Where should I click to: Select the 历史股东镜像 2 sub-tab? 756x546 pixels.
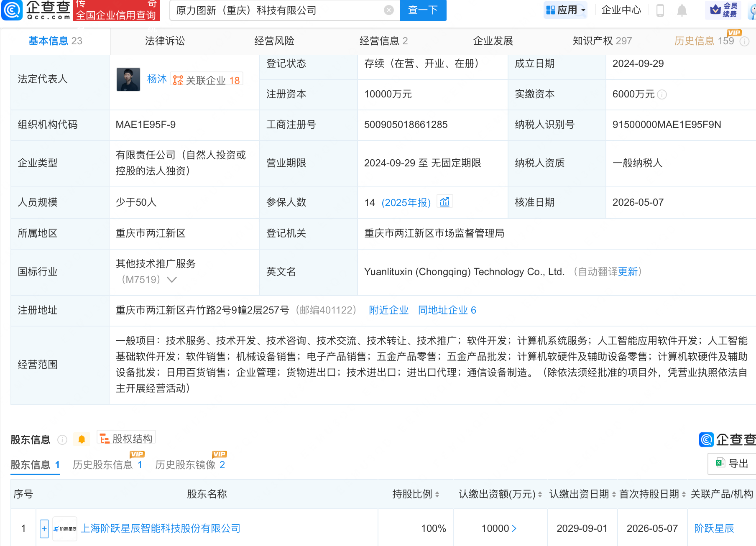click(x=190, y=465)
